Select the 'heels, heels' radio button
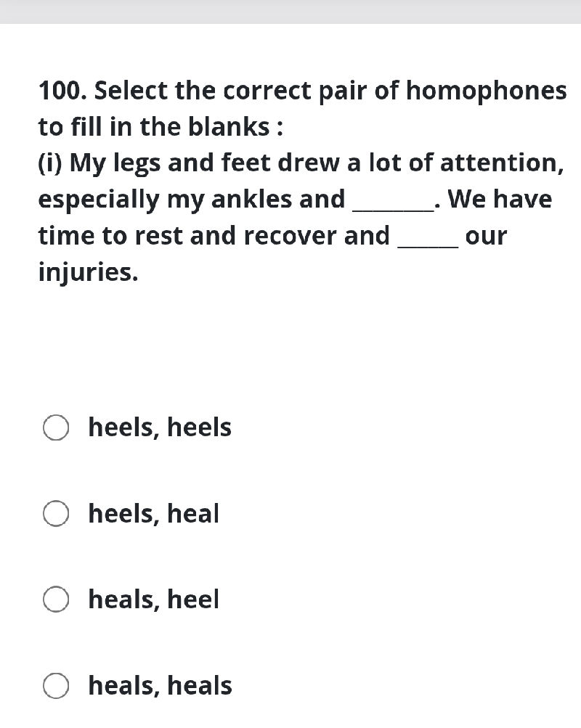Viewport: 581px width, 728px height. (x=55, y=428)
